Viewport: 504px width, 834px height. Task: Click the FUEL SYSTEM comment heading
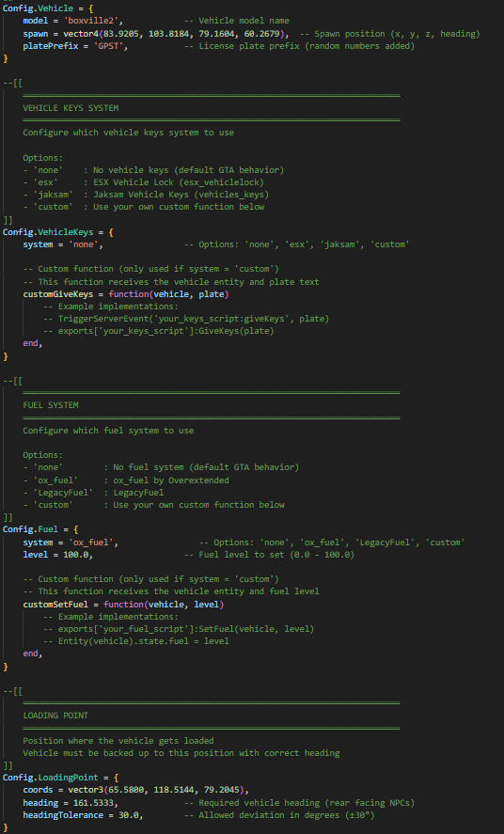(51, 405)
